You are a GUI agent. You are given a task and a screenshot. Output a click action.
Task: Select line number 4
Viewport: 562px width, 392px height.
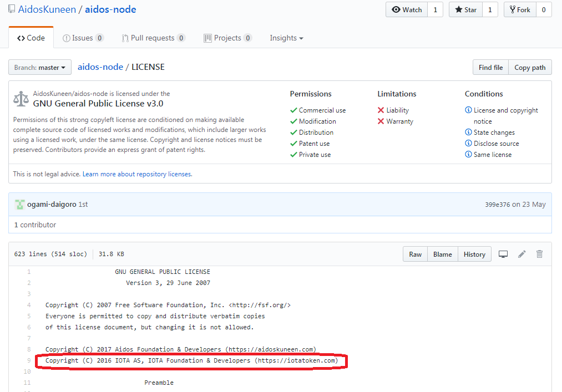click(x=29, y=305)
